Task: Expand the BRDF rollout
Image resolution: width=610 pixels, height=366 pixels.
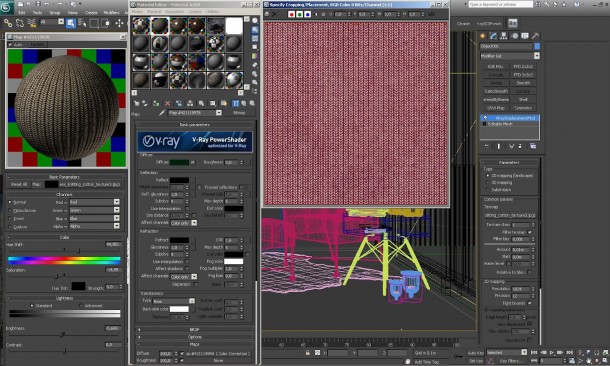Action: (x=195, y=329)
